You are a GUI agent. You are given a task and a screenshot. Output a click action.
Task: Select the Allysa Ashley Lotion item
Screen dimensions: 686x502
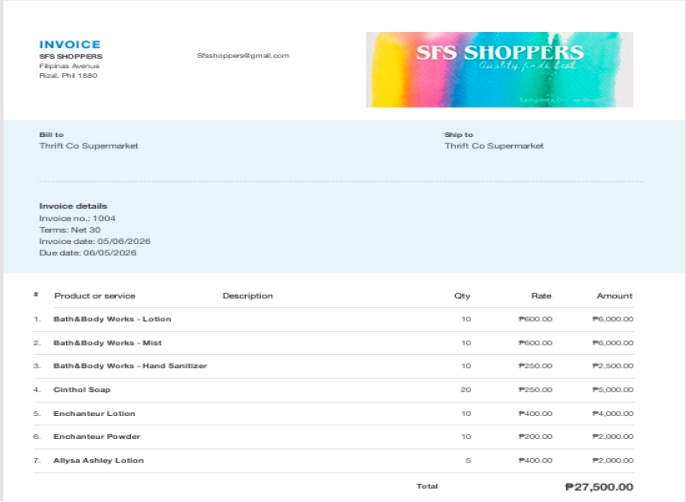(x=98, y=460)
